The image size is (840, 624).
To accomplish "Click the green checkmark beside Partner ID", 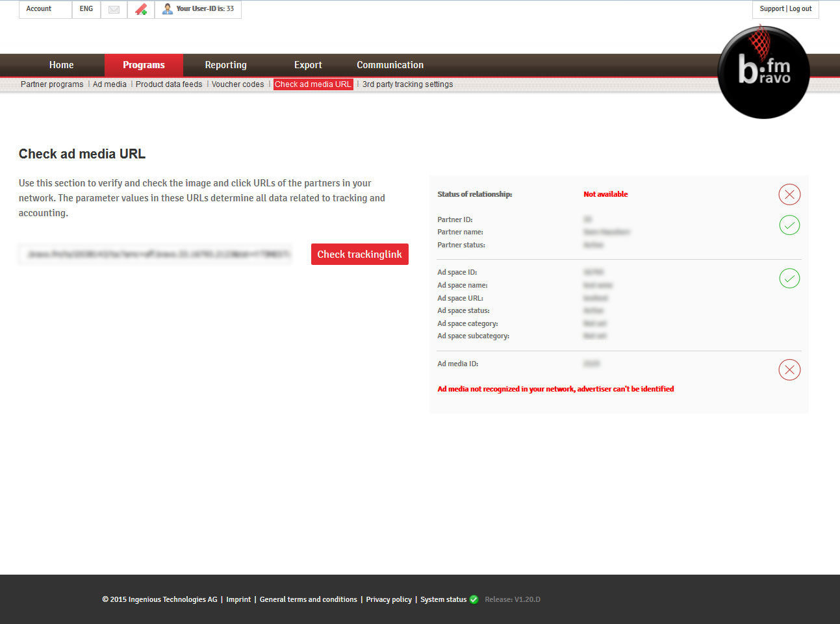I will pyautogui.click(x=789, y=225).
